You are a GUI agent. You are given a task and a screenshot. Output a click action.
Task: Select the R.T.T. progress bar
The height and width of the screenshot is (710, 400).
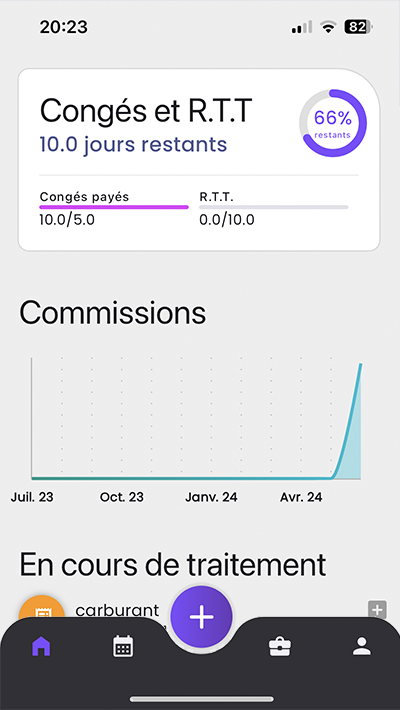[x=274, y=207]
